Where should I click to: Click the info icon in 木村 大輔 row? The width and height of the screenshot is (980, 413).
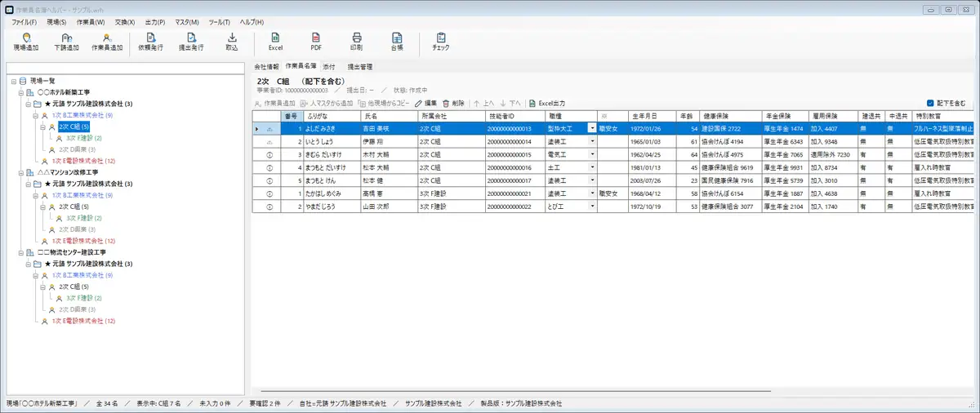tap(269, 153)
